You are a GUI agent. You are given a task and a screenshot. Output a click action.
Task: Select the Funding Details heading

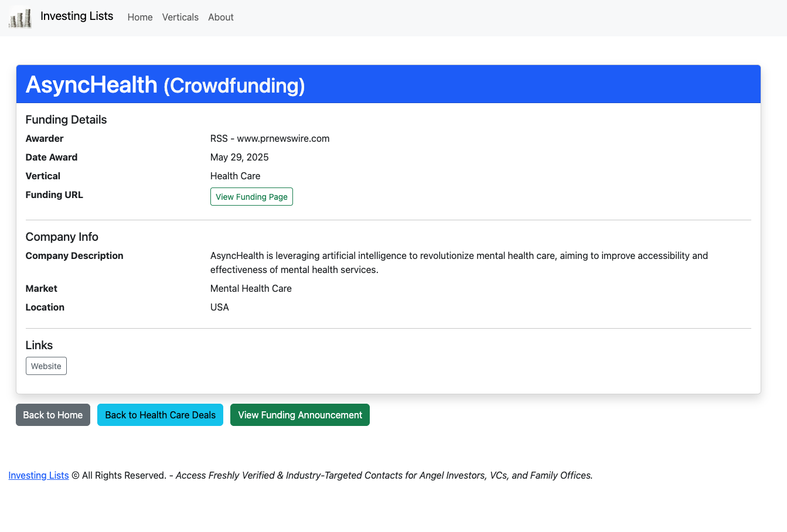66,120
